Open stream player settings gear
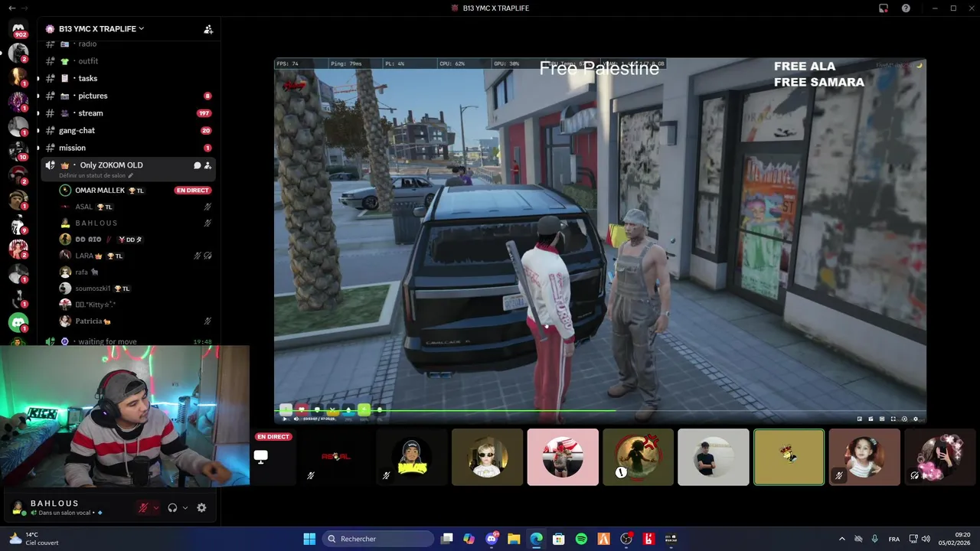Screen dimensions: 980x551 click(x=915, y=419)
